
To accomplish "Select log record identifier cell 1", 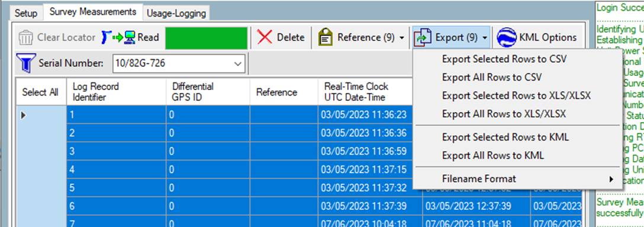I will pyautogui.click(x=116, y=115).
